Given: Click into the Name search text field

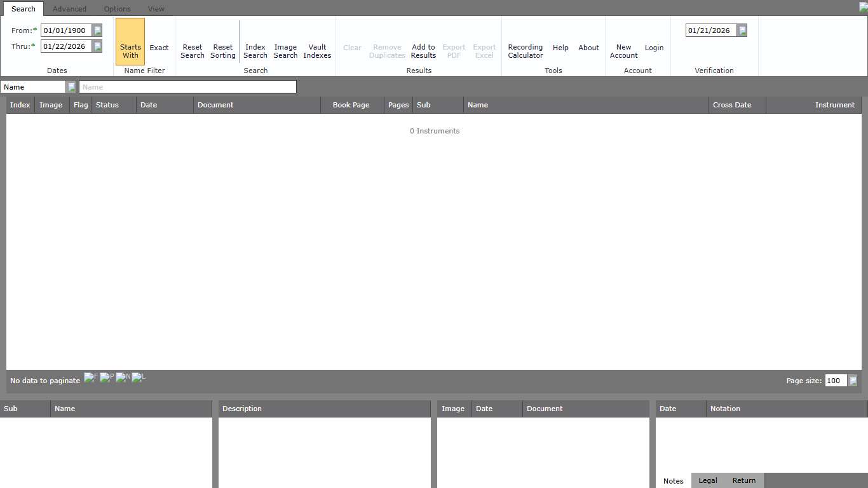Looking at the screenshot, I should coord(187,87).
